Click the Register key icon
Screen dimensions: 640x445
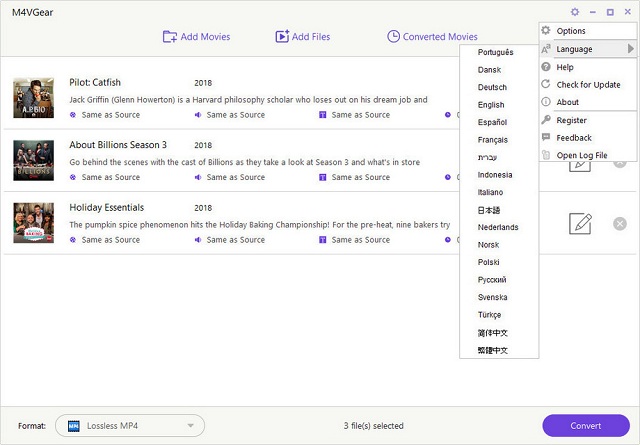point(546,120)
